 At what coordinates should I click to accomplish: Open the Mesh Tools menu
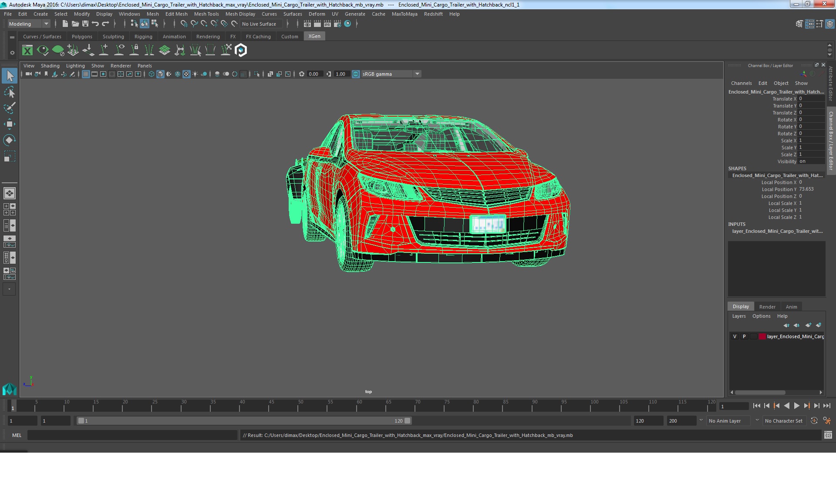pyautogui.click(x=206, y=14)
